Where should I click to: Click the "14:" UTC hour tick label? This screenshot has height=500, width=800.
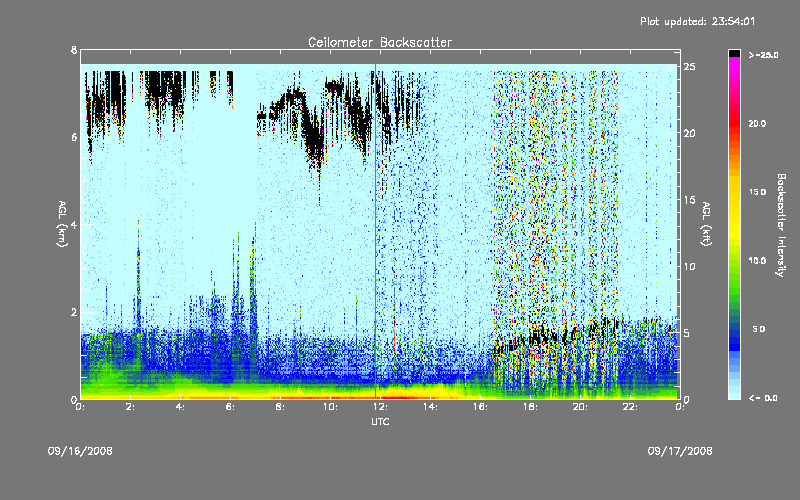tap(431, 407)
